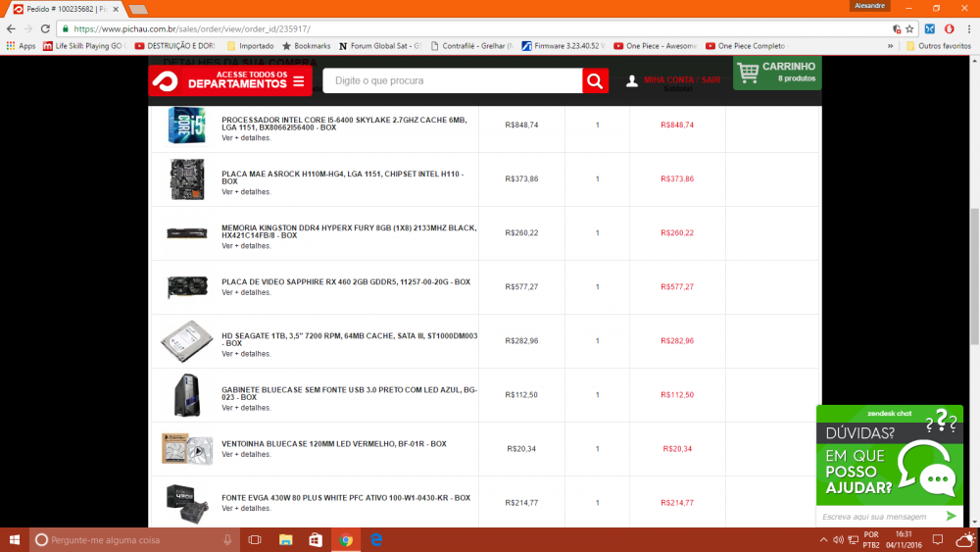
Task: Show hidden system tray icons
Action: coord(823,540)
